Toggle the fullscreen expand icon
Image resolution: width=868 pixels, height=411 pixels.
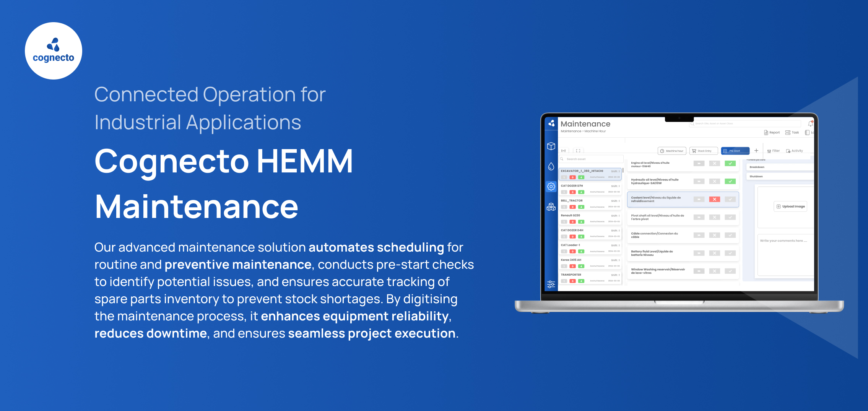578,151
